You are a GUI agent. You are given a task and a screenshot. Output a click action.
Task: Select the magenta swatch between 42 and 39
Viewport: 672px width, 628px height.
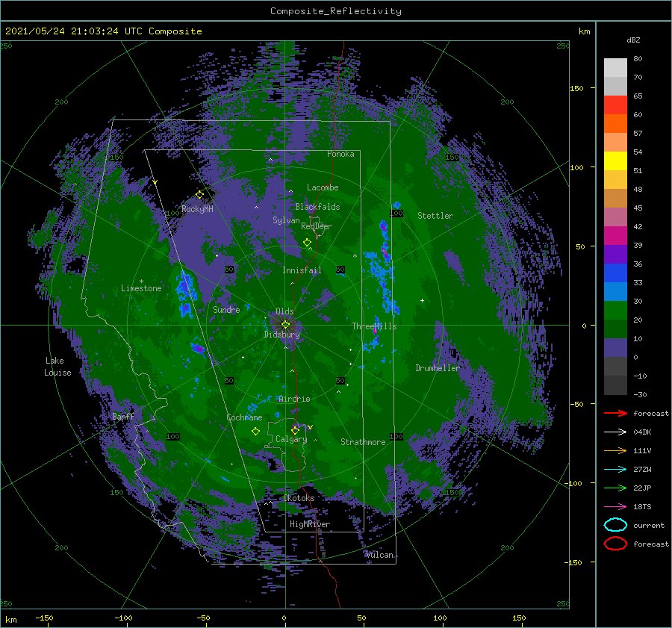click(615, 235)
